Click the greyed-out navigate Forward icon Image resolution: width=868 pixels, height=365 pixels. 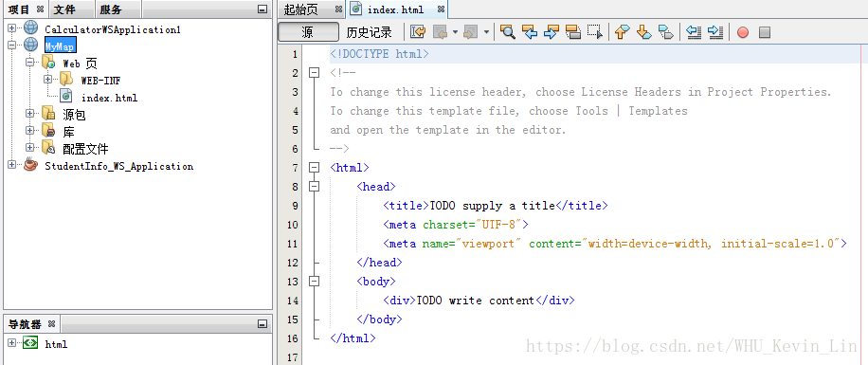(471, 32)
